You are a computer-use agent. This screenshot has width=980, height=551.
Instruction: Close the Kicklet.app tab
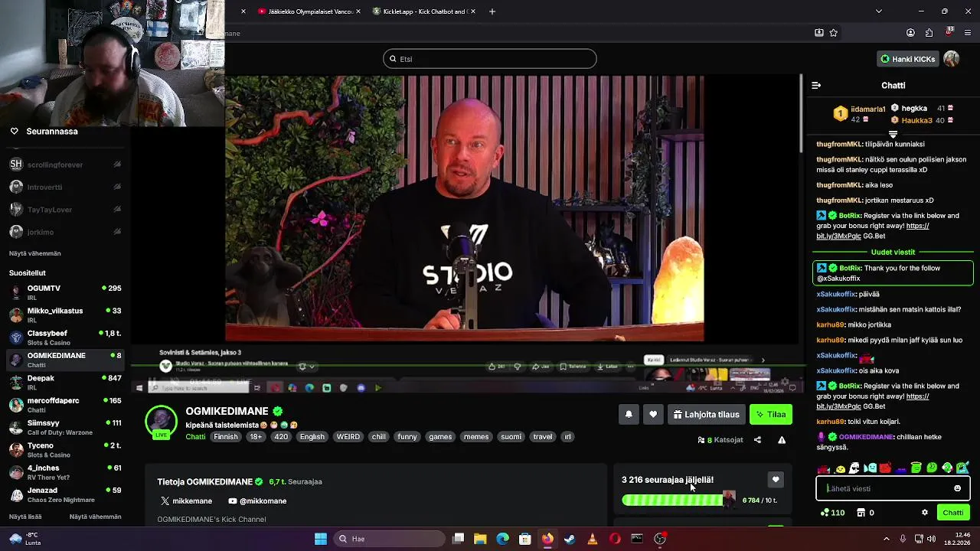(x=473, y=11)
